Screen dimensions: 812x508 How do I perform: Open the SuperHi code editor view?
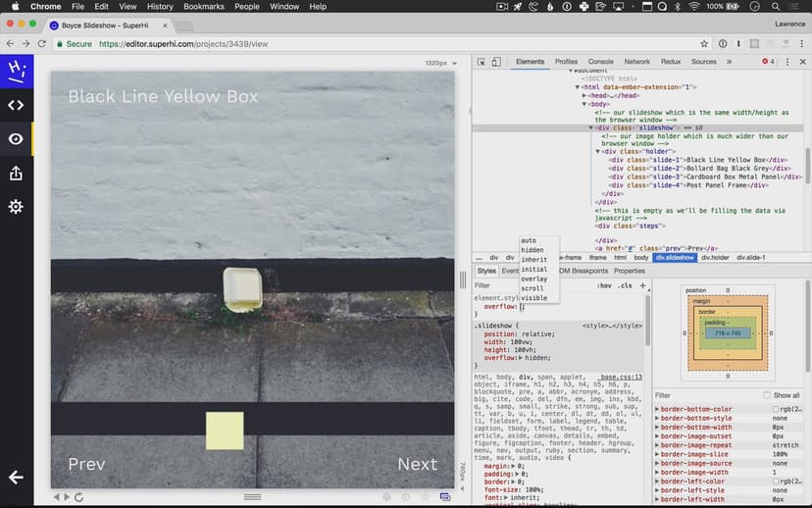pos(16,105)
